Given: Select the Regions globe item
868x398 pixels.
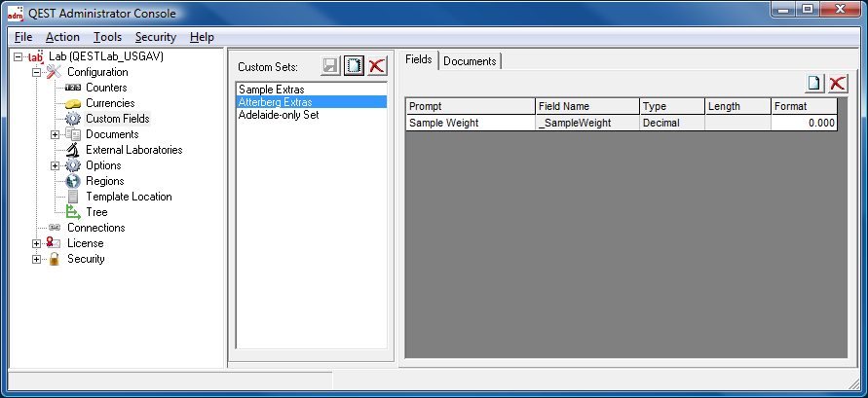Looking at the screenshot, I should 104,181.
